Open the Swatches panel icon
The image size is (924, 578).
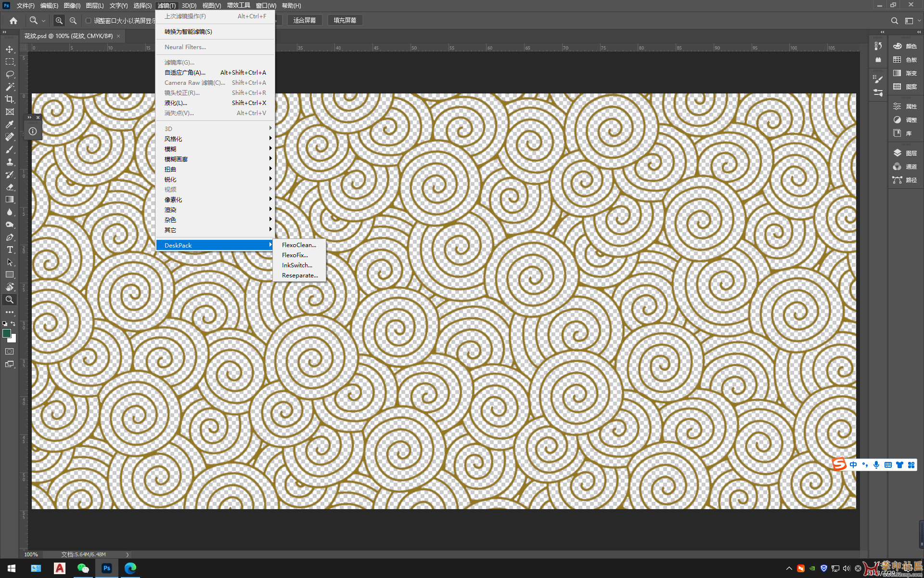point(897,60)
